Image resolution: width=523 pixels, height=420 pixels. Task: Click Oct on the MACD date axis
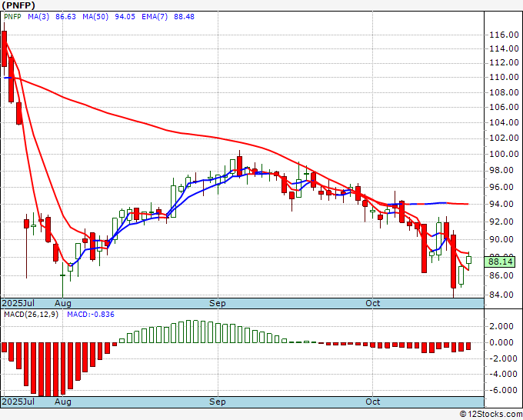pyautogui.click(x=372, y=402)
